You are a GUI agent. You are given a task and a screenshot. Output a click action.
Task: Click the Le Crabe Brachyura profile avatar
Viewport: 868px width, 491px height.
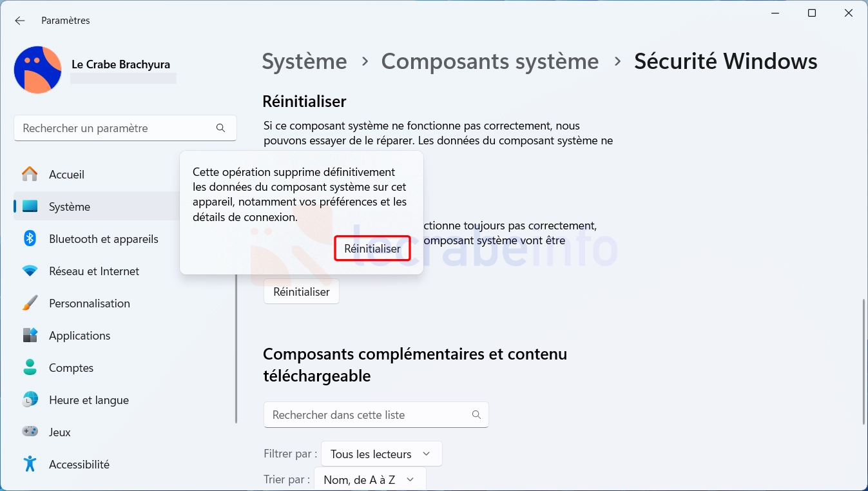[37, 70]
